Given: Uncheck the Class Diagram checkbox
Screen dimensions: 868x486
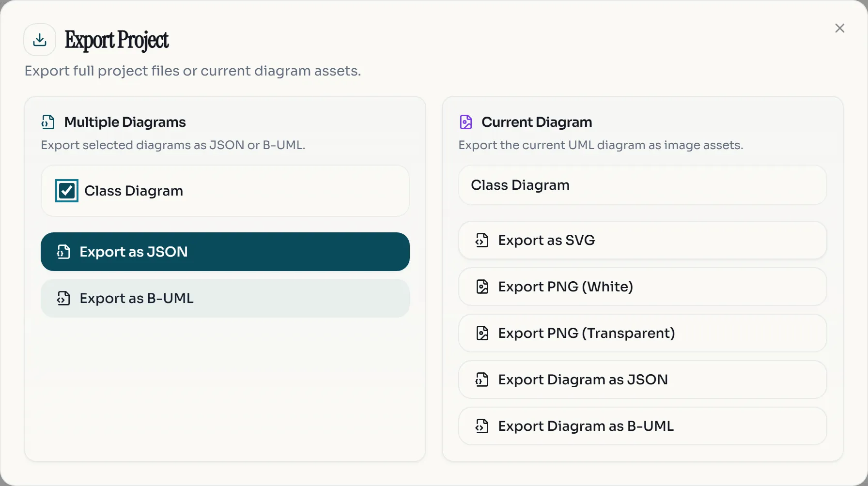Looking at the screenshot, I should click(x=67, y=191).
